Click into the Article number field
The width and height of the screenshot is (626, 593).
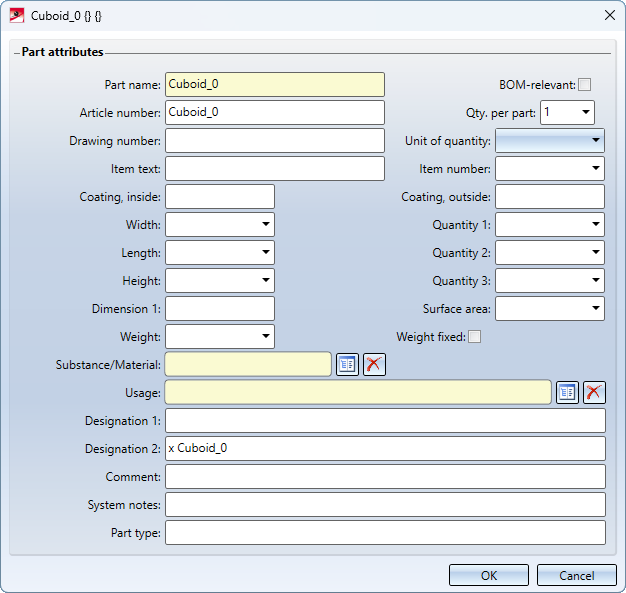275,112
